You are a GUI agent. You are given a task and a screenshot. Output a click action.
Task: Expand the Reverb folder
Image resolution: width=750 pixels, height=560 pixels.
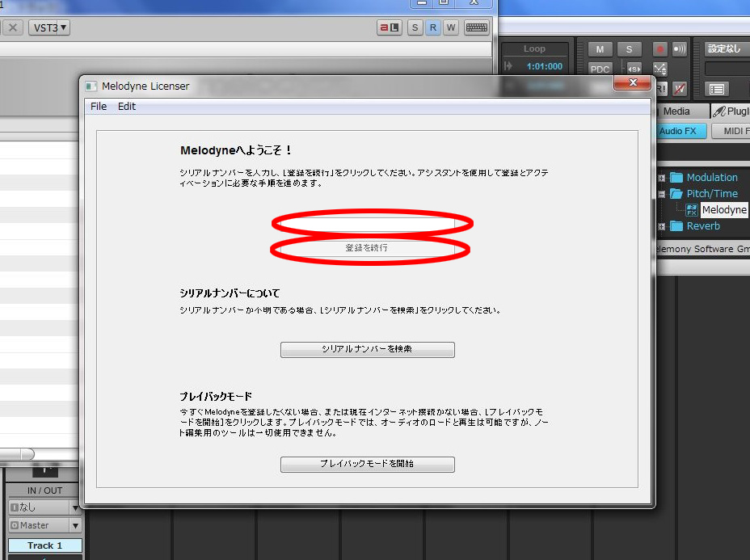661,226
